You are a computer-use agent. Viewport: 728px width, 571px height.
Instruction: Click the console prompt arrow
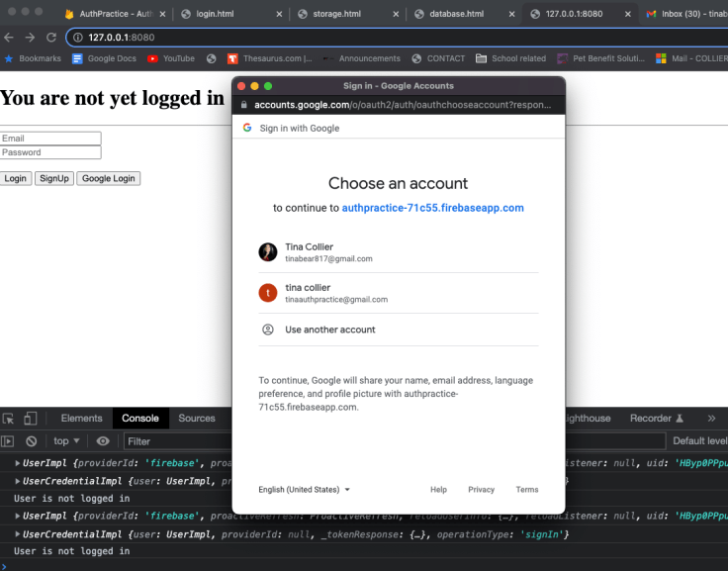point(4,566)
